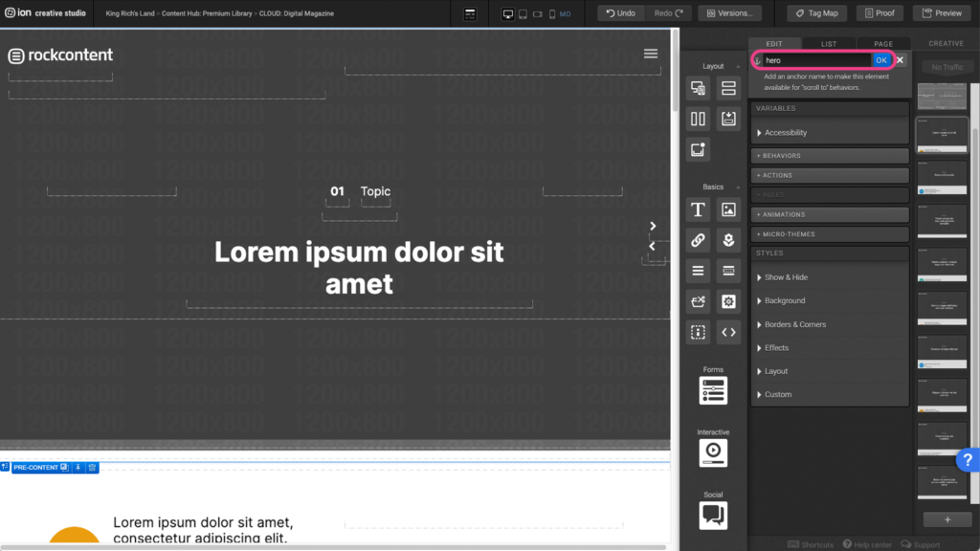Click the Proof button

[880, 13]
